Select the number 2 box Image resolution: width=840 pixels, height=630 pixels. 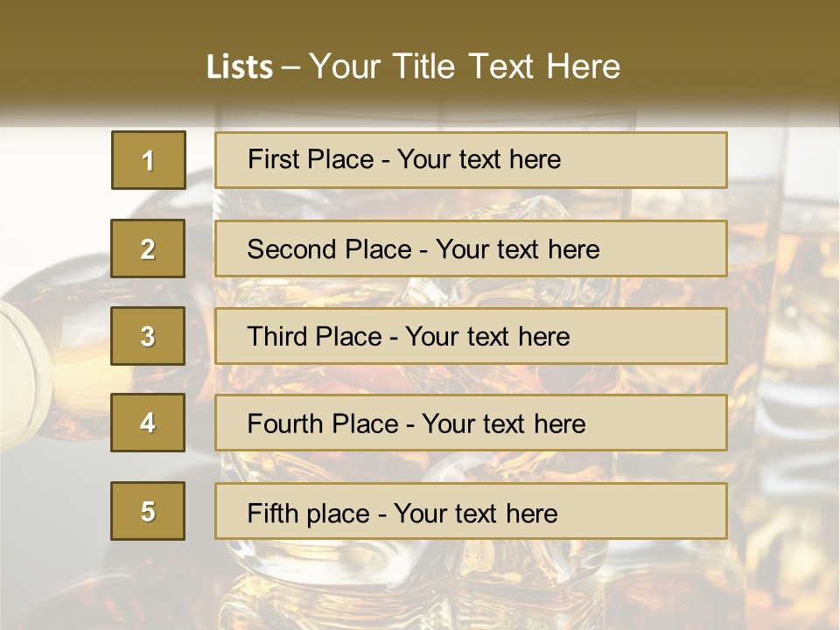tap(148, 248)
